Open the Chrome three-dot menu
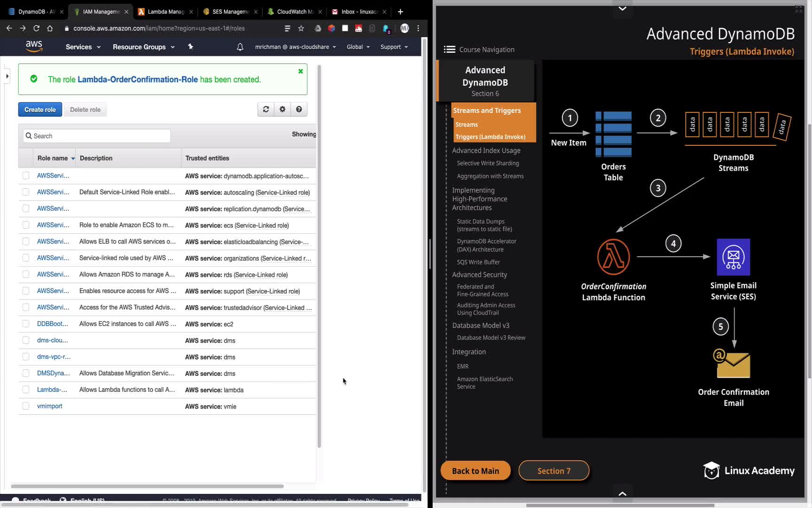Screen dimensions: 812x508 tap(418, 28)
